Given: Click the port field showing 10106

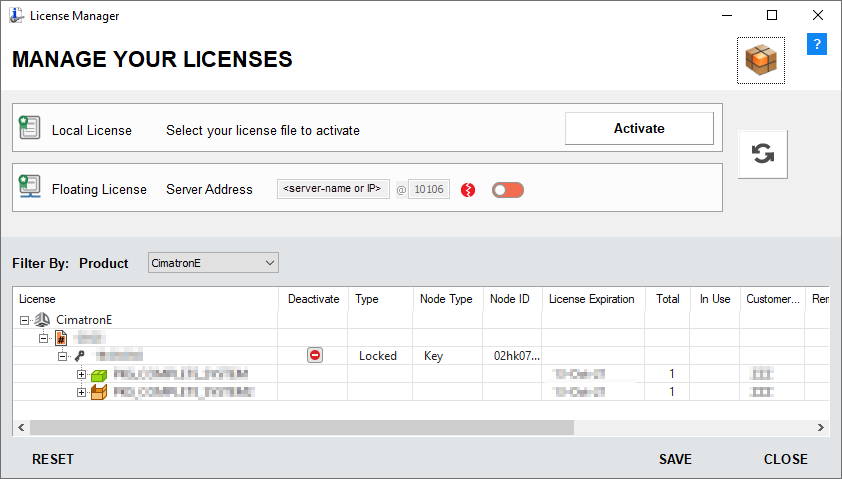Looking at the screenshot, I should coord(429,189).
